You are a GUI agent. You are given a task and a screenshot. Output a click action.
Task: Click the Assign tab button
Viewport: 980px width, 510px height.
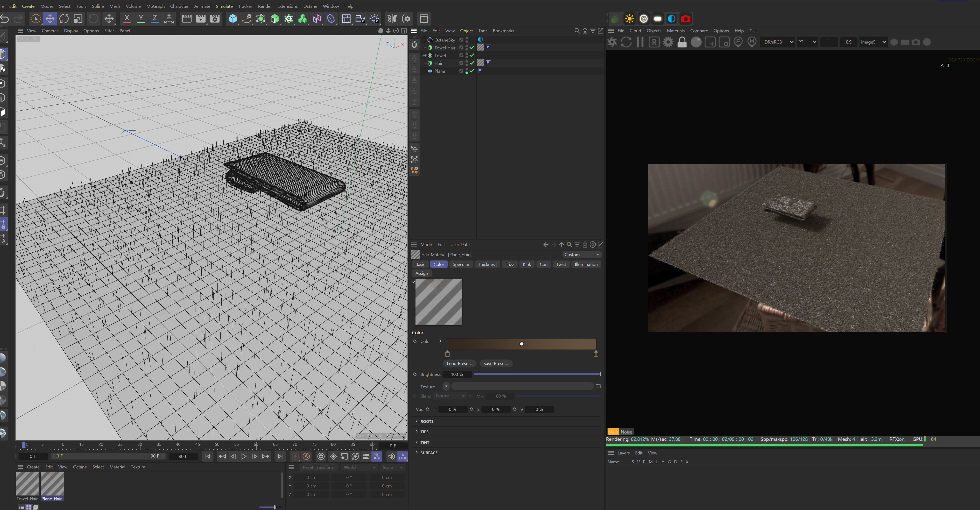(421, 273)
